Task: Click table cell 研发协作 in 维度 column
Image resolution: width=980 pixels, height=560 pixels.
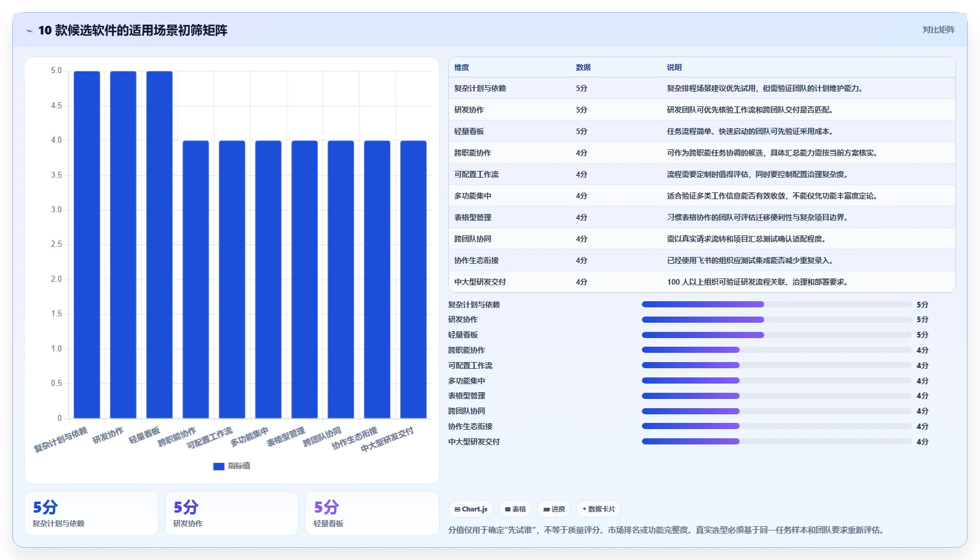Action: tap(469, 110)
